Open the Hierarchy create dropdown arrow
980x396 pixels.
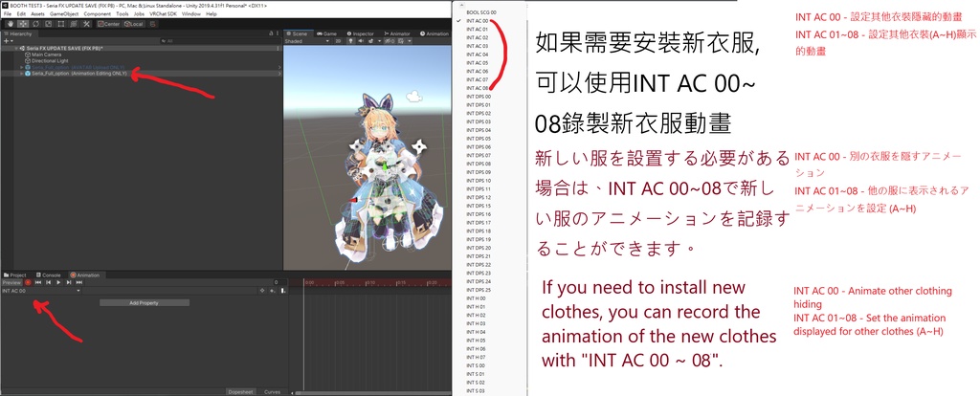[11, 40]
